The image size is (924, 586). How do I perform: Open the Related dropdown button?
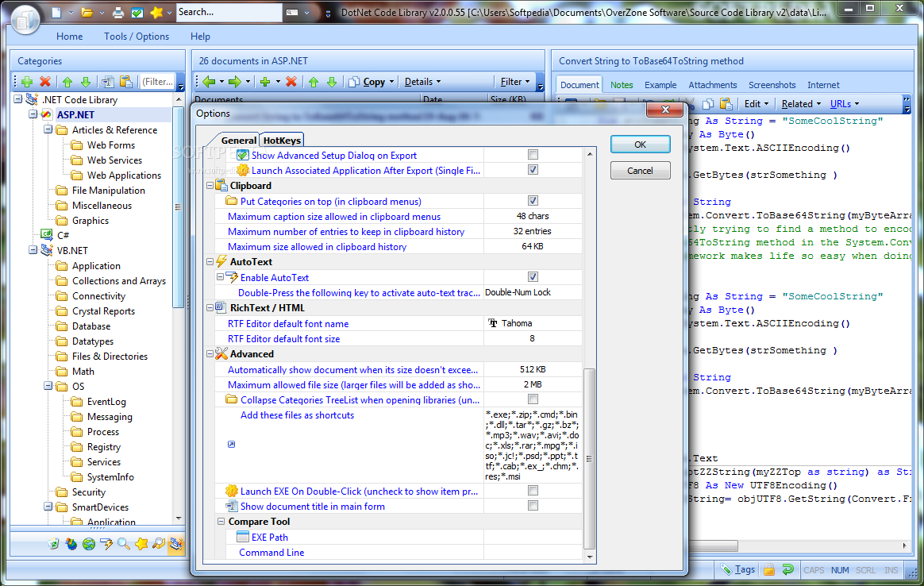(x=802, y=104)
